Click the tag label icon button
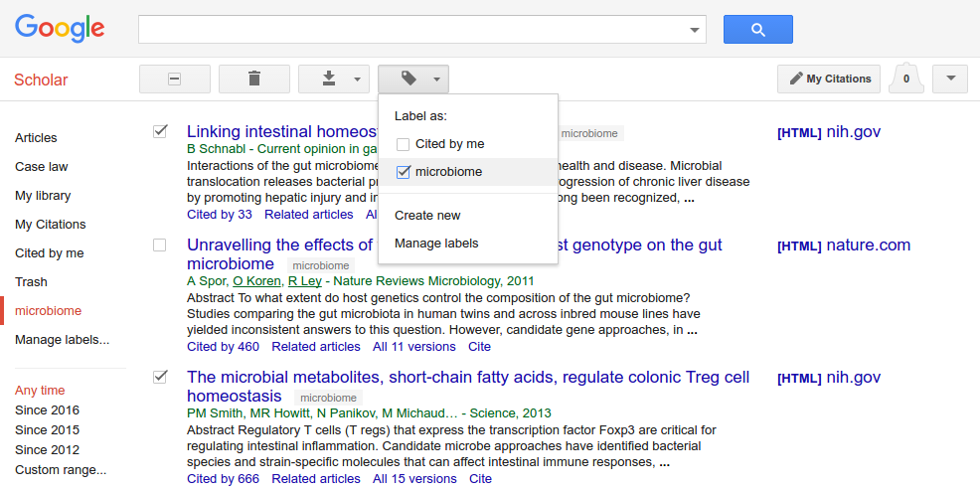 (x=412, y=79)
